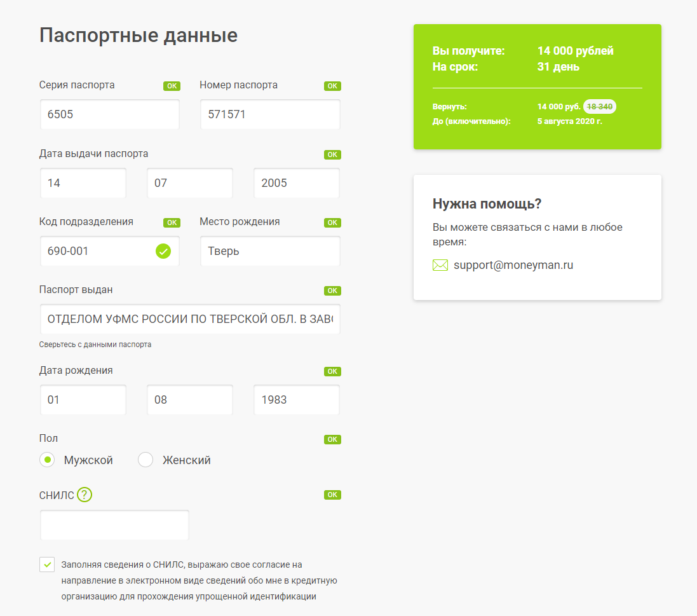Screen dimensions: 697x616
Task: Click OK badge beside Дата рождения
Action: pyautogui.click(x=332, y=371)
